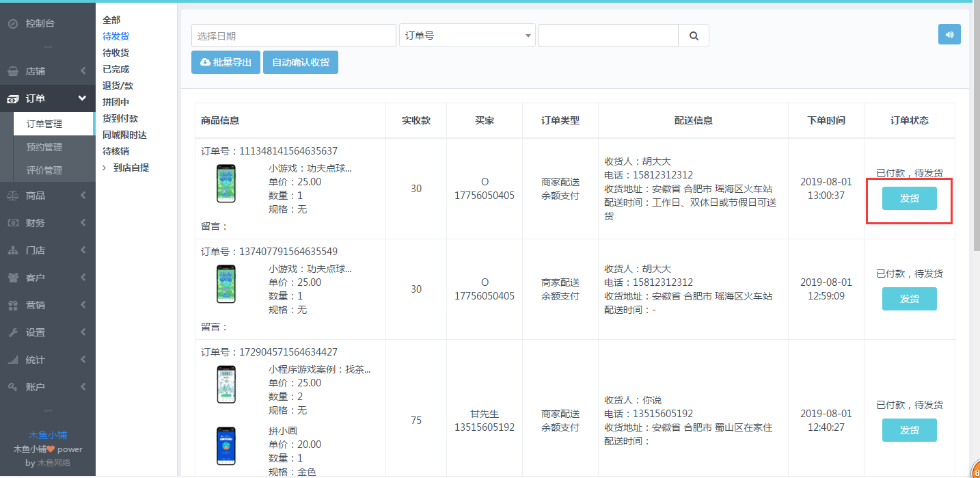Viewport: 980px width, 478px height.
Task: Click the 实收款 column header
Action: point(416,120)
